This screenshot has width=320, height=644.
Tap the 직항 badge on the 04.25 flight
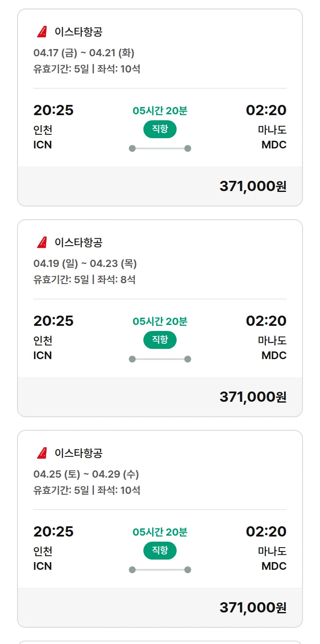[x=160, y=551]
